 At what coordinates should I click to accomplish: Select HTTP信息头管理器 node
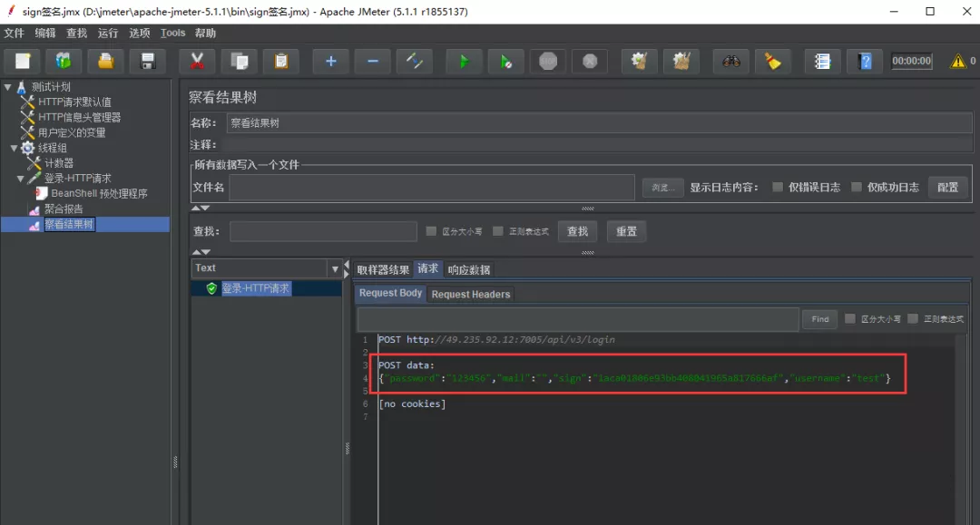tap(79, 117)
